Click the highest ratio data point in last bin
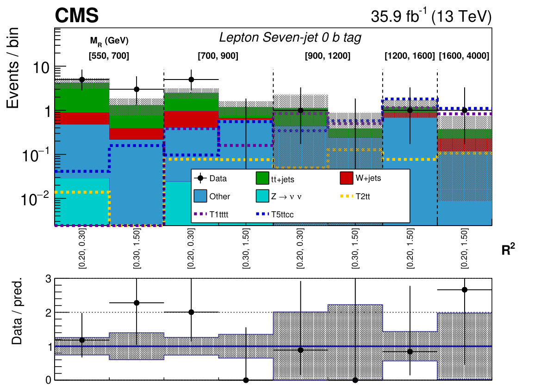Image resolution: width=547 pixels, height=392 pixels. 464,290
